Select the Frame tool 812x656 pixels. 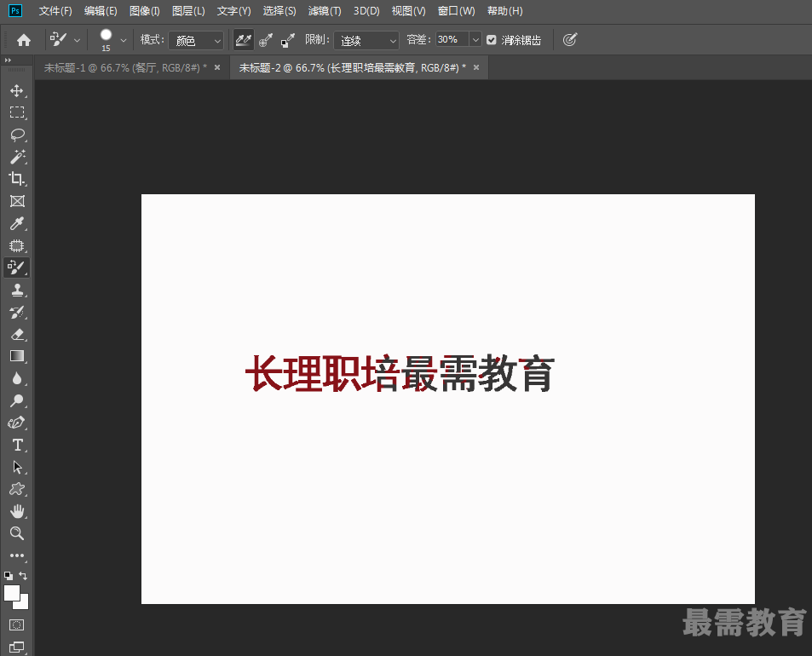16,201
